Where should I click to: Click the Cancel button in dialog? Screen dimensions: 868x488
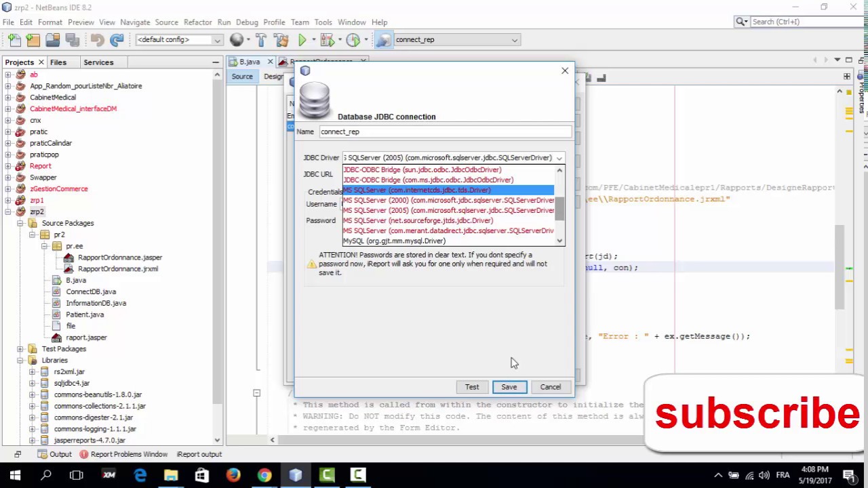[551, 387]
